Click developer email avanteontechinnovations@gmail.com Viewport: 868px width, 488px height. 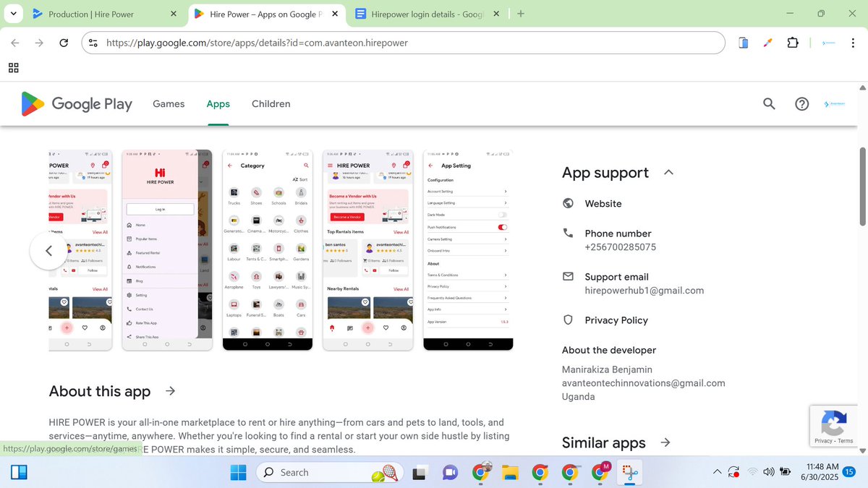click(x=644, y=383)
